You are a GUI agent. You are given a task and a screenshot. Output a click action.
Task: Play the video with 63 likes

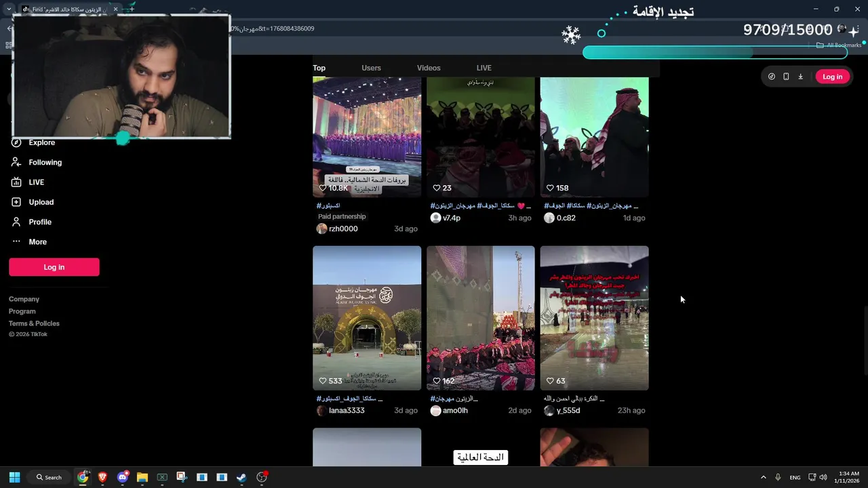point(595,318)
